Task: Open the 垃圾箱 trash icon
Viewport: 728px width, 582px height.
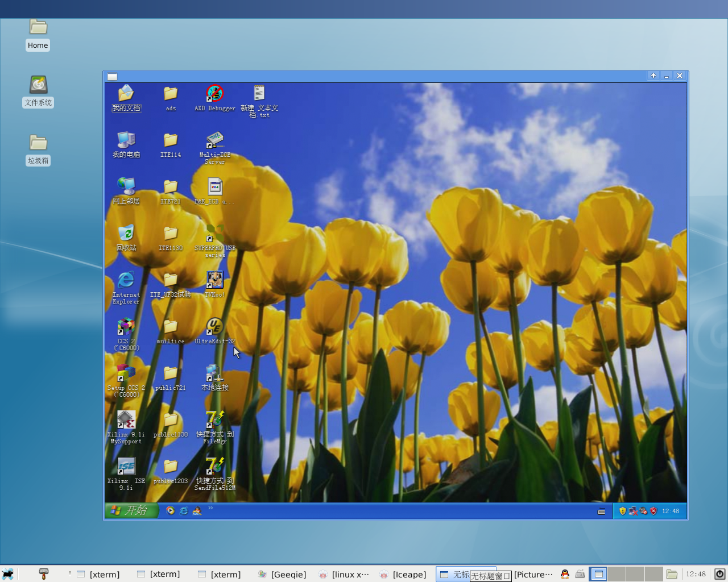Action: (38, 150)
